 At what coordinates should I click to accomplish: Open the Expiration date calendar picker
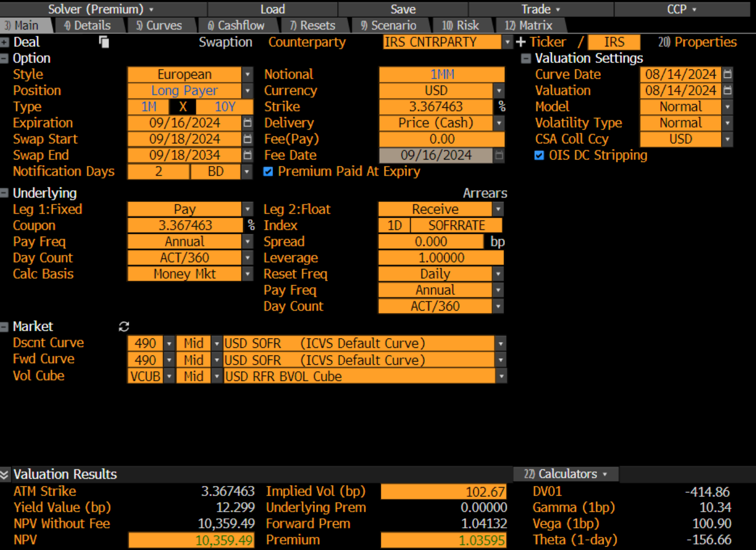pos(248,123)
